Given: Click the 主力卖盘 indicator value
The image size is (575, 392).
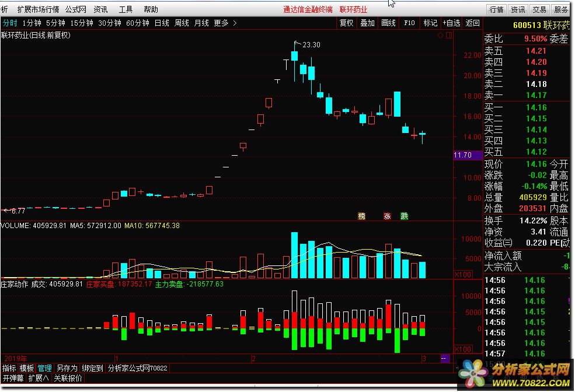Looking at the screenshot, I should (189, 284).
